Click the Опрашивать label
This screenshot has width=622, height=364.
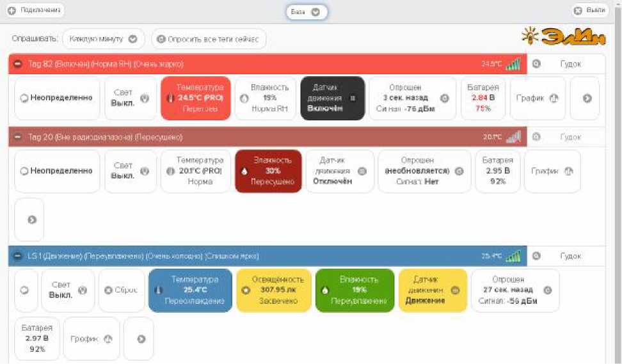point(35,39)
